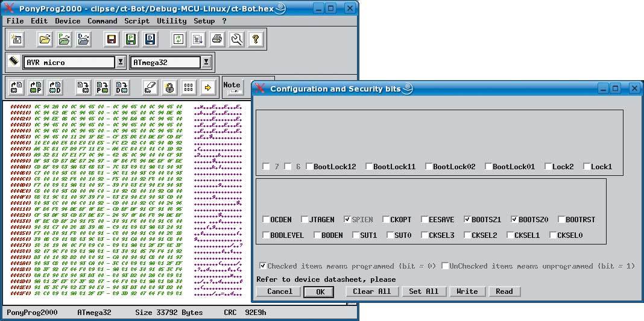Screen dimensions: 644x321
Task: Click the eraser icon to erase device
Action: (x=150, y=87)
